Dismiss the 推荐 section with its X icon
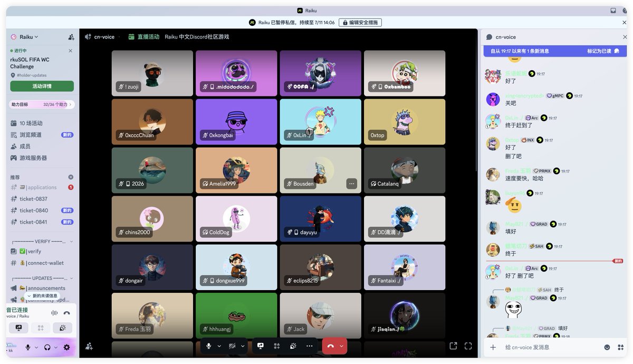633x364 pixels. click(71, 177)
